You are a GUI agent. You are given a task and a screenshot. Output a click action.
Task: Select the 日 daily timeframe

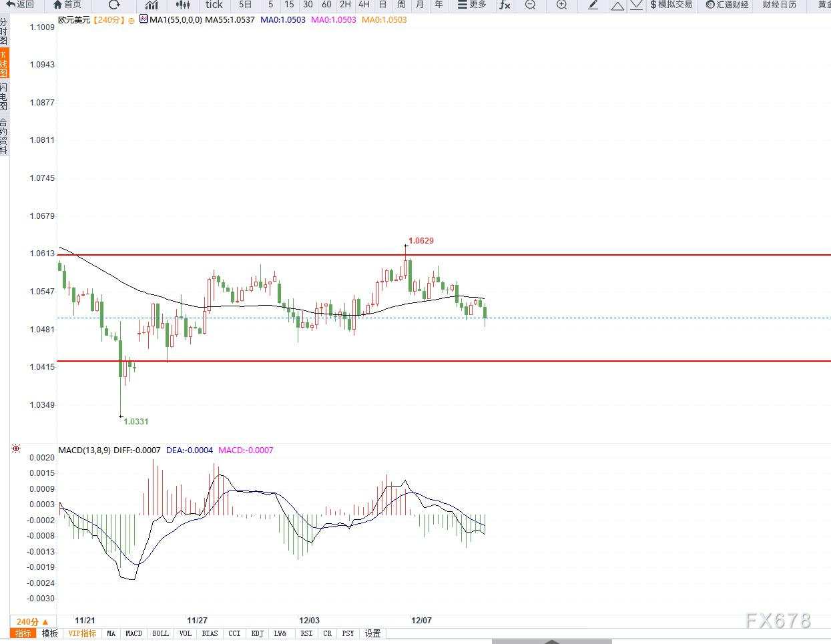[x=382, y=5]
